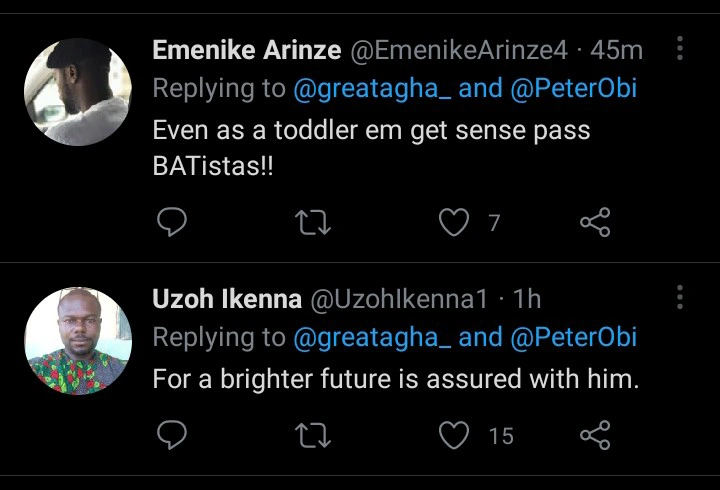Image resolution: width=720 pixels, height=490 pixels.
Task: Open more options for Uzoh's tweet
Action: pyautogui.click(x=680, y=297)
